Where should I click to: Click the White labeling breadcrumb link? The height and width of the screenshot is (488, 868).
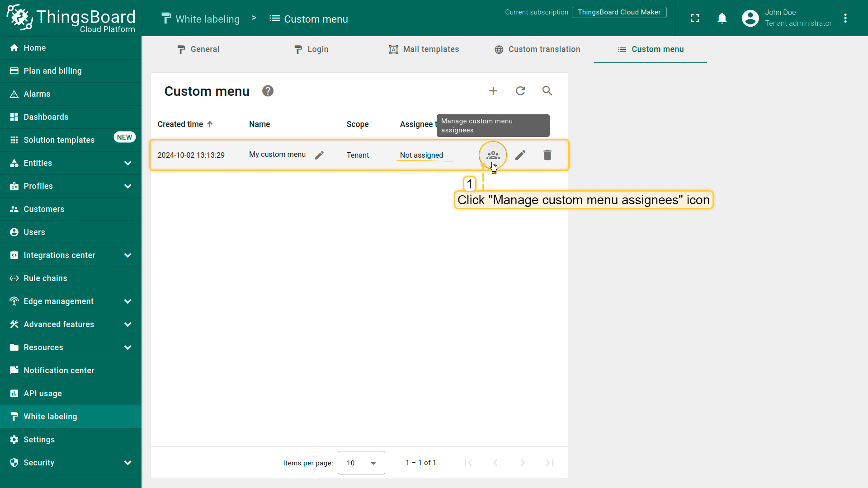(201, 19)
